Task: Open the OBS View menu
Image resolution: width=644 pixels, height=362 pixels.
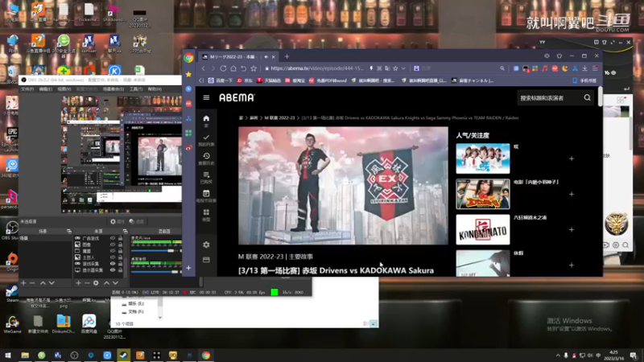Action: pos(64,89)
